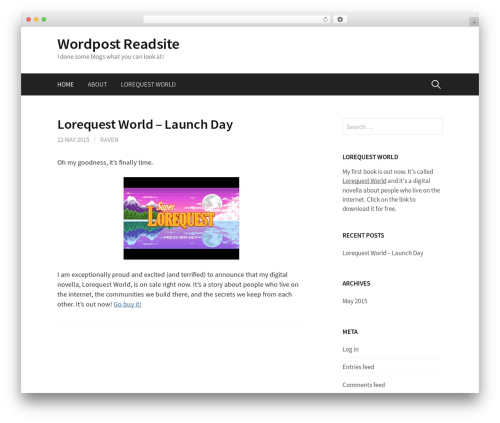The height and width of the screenshot is (423, 500).
Task: Focus the sidebar Search field
Action: (392, 127)
